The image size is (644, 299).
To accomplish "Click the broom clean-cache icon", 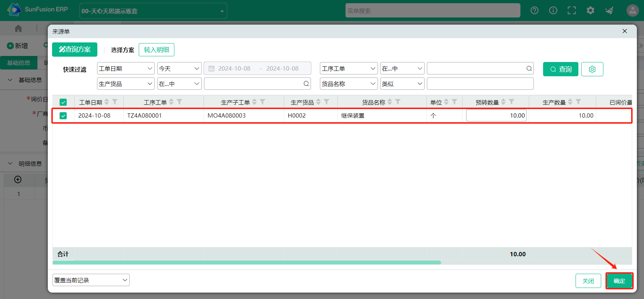I will pos(609,10).
